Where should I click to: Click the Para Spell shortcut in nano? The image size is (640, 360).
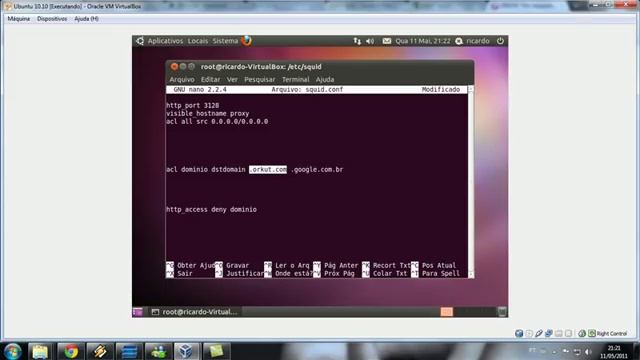(436, 273)
